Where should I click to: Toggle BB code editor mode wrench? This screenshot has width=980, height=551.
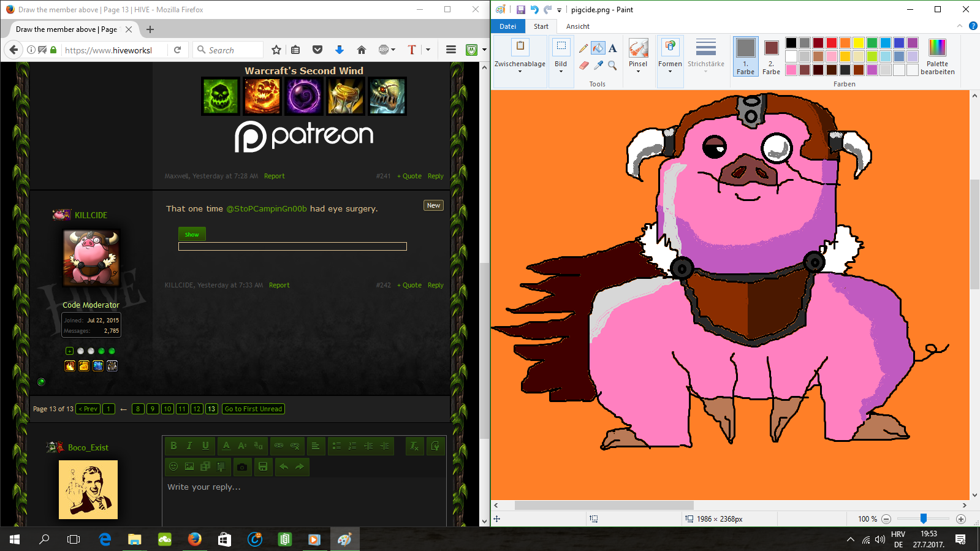click(x=435, y=446)
